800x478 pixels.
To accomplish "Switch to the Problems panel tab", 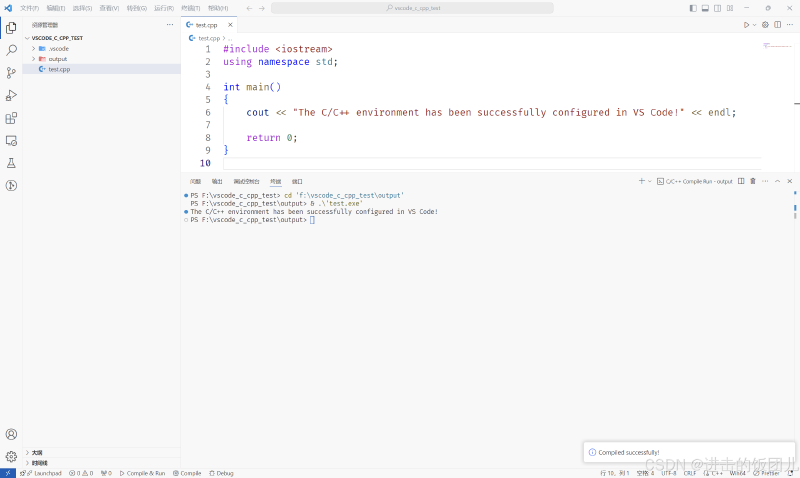I will coord(195,182).
